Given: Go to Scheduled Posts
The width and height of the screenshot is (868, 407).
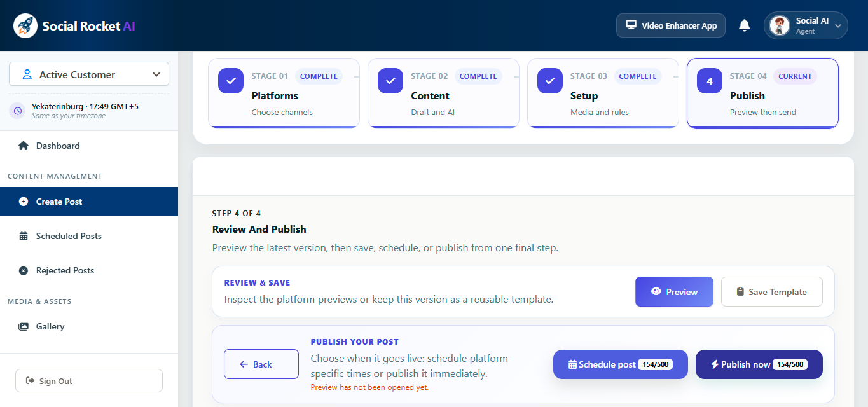Looking at the screenshot, I should click(x=89, y=236).
